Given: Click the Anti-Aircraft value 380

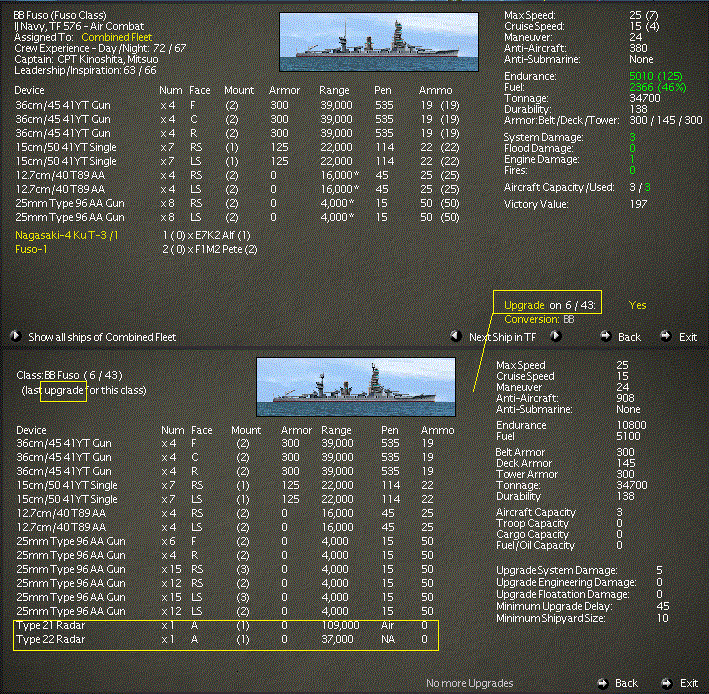Looking at the screenshot, I should (638, 48).
